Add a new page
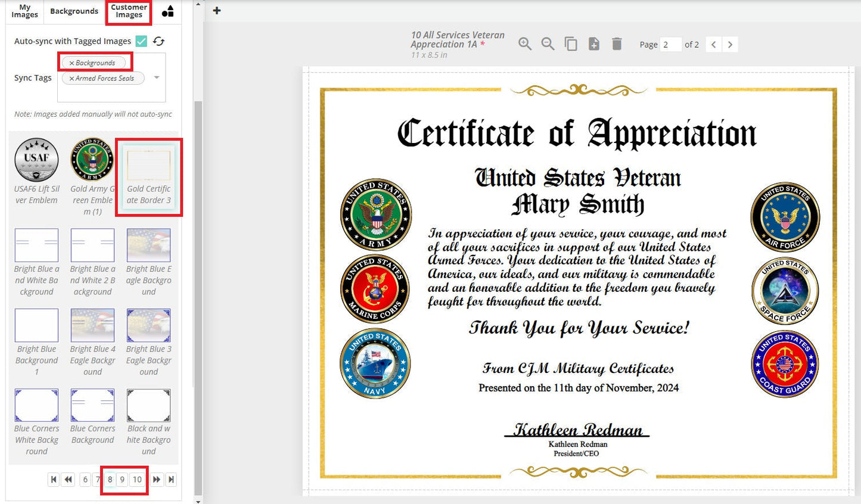Viewport: 861px width, 504px height. tap(594, 44)
